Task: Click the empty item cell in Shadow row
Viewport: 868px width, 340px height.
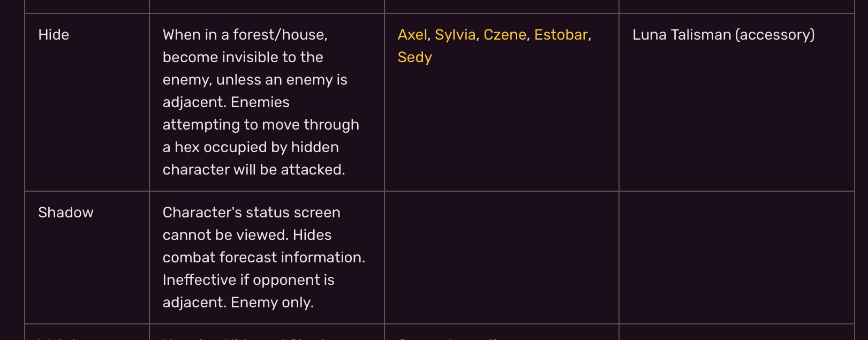Action: tap(736, 257)
